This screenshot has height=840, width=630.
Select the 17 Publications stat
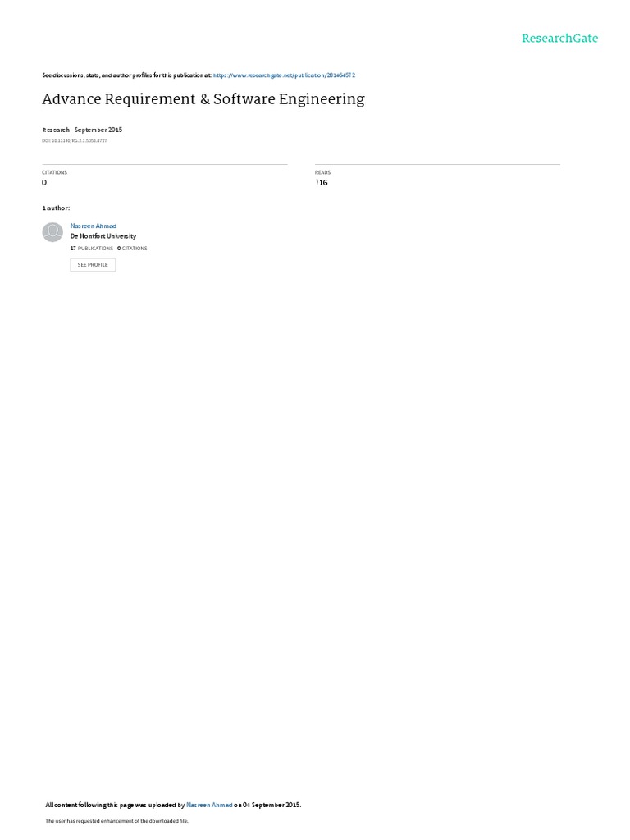coord(92,249)
